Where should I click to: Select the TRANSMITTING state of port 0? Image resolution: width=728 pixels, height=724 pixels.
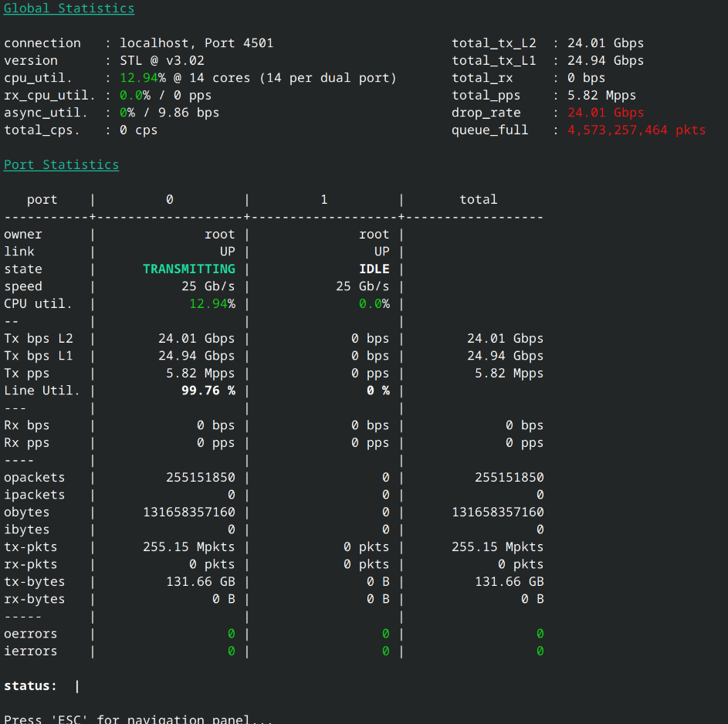click(189, 269)
